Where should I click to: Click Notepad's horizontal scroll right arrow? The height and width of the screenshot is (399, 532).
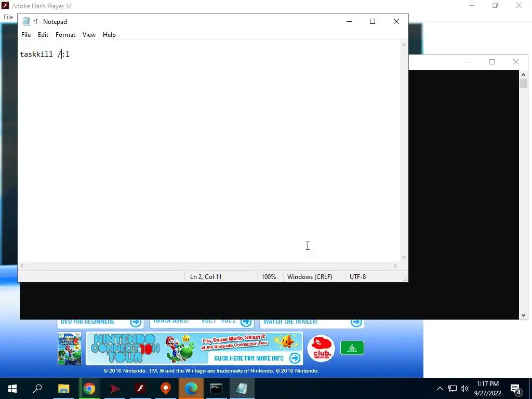pos(395,266)
